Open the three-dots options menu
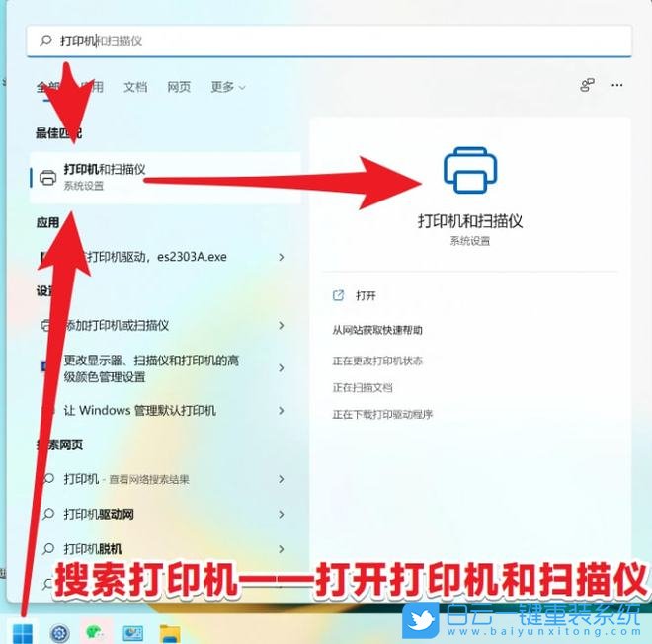This screenshot has height=644, width=652. tap(617, 85)
